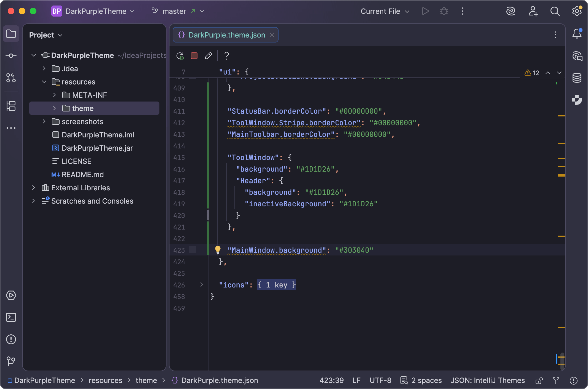Click theme in the breadcrumb bar

[x=146, y=380]
